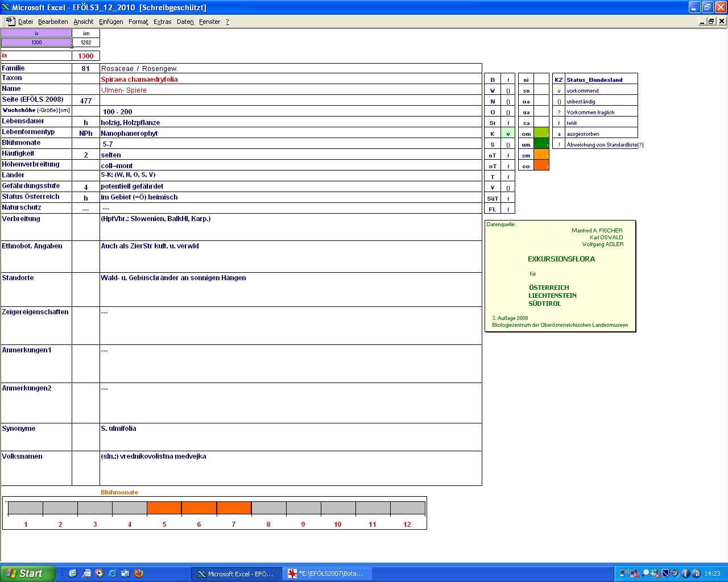Click the dark green um color cell
Viewport: 728px width, 582px height.
coord(541,144)
